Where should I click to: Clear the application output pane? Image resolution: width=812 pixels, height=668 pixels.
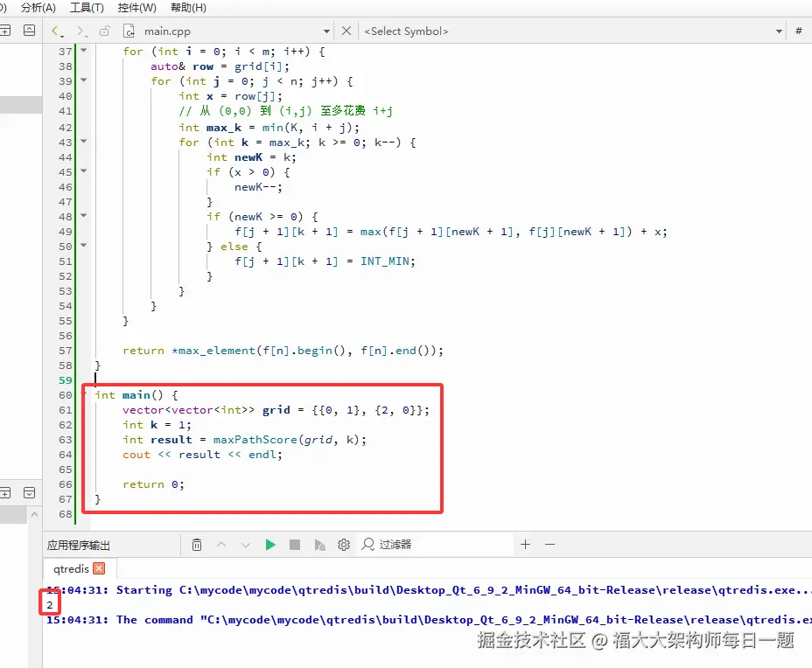tap(197, 545)
